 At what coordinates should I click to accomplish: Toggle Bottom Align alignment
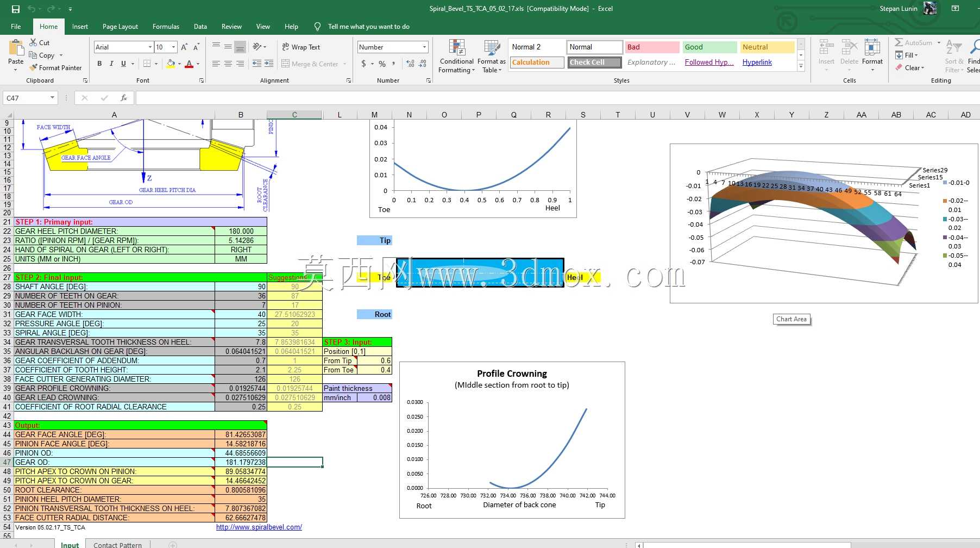click(x=240, y=47)
